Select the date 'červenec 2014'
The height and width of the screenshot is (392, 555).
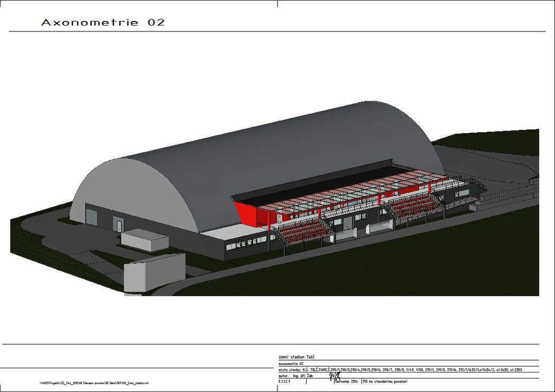tap(347, 382)
